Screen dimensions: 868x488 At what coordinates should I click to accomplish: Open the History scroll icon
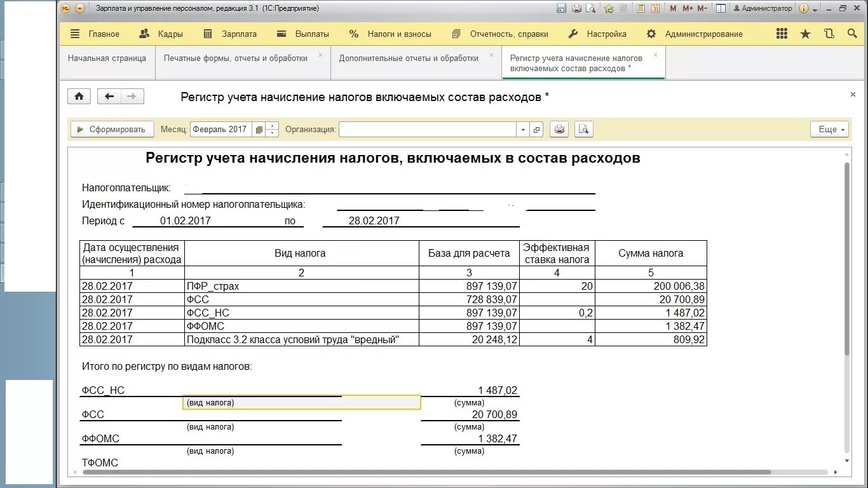pyautogui.click(x=829, y=34)
